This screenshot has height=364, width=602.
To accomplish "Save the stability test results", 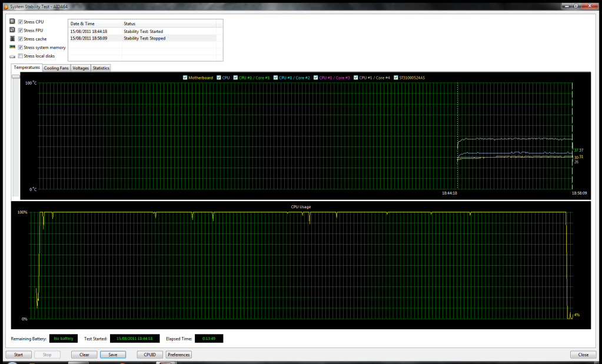I will point(112,354).
